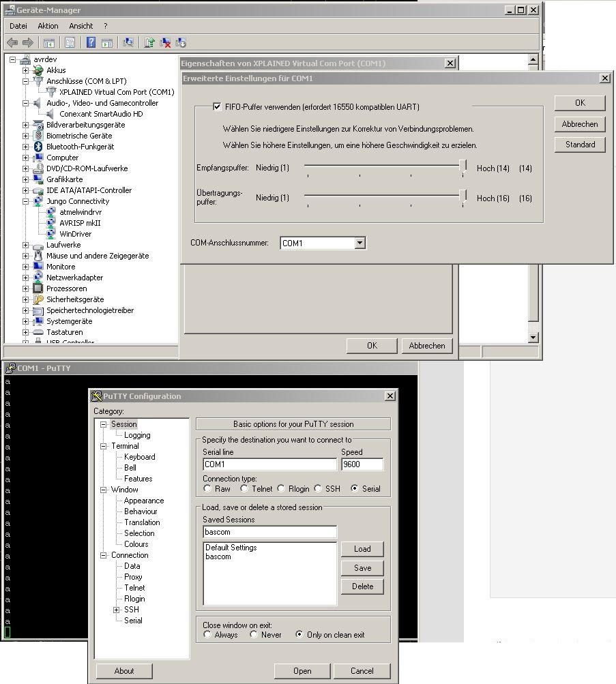This screenshot has height=684, width=616.
Task: Click the update driver software icon
Action: pos(149,42)
